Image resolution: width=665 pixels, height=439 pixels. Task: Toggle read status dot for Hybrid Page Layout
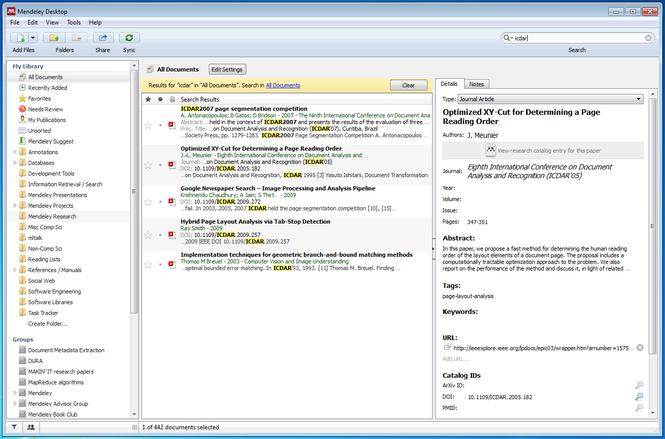coord(160,235)
